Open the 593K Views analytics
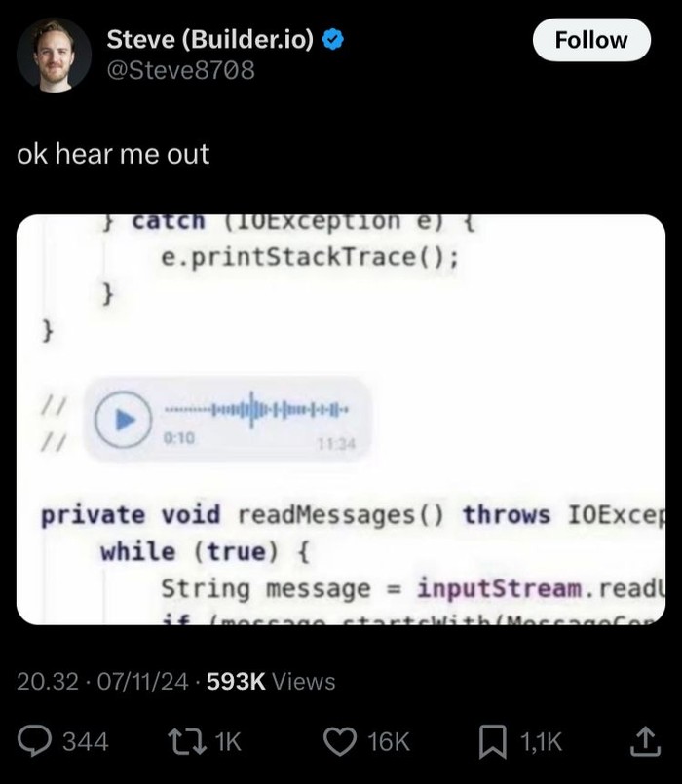 coord(271,681)
